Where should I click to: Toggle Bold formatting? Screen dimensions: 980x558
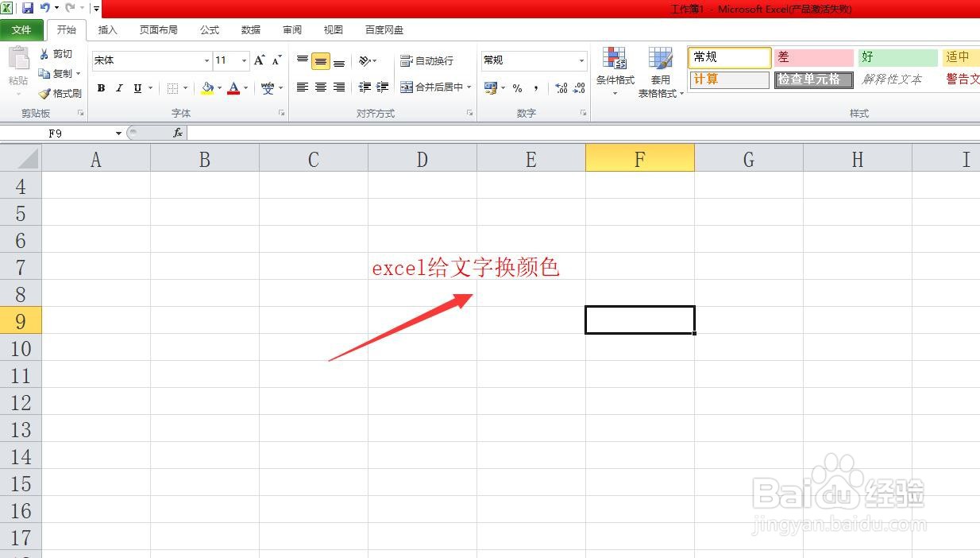pyautogui.click(x=101, y=88)
